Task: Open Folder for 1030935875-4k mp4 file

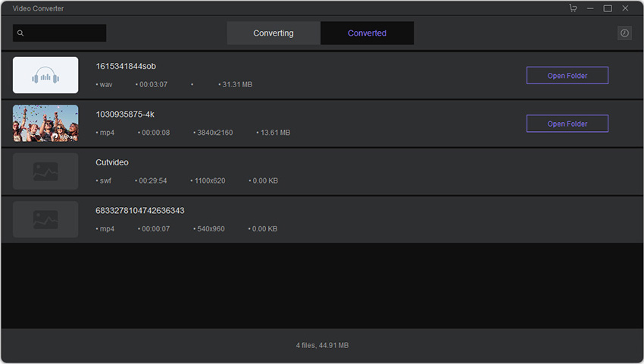Action: coord(567,124)
